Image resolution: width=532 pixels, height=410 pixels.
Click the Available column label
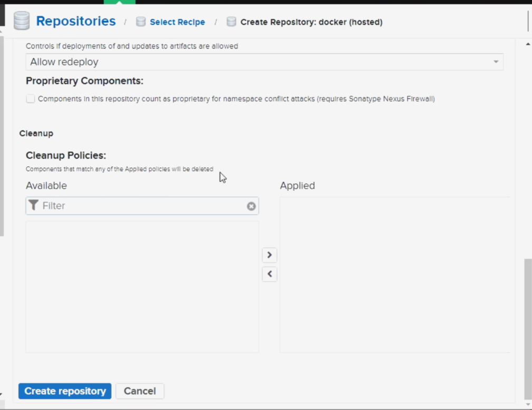point(46,185)
